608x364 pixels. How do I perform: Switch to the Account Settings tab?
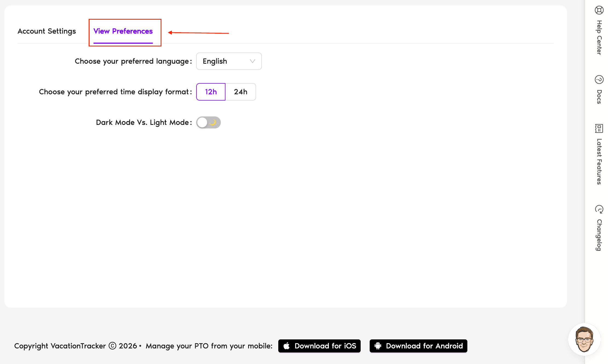47,31
